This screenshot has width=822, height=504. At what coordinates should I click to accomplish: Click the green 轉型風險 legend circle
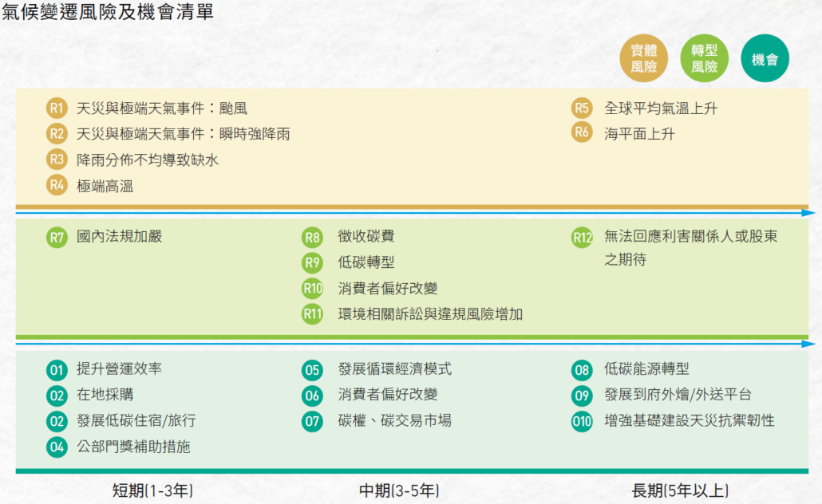(x=704, y=58)
